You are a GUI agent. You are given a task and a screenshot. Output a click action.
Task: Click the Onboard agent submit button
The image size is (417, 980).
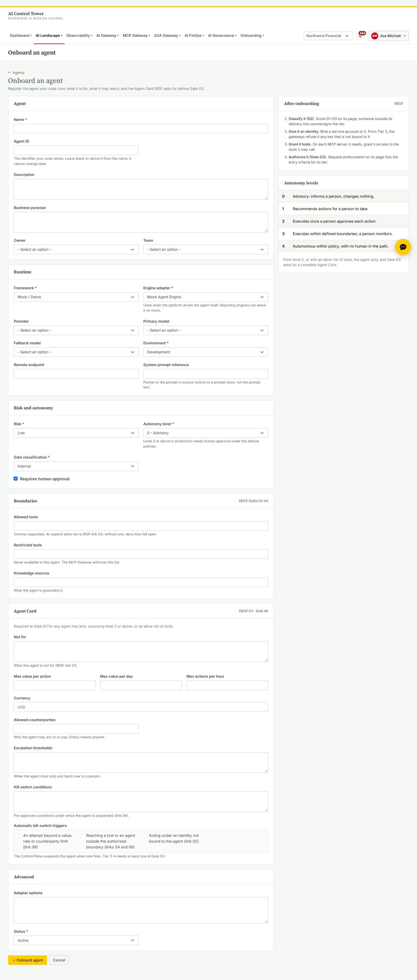[28, 960]
